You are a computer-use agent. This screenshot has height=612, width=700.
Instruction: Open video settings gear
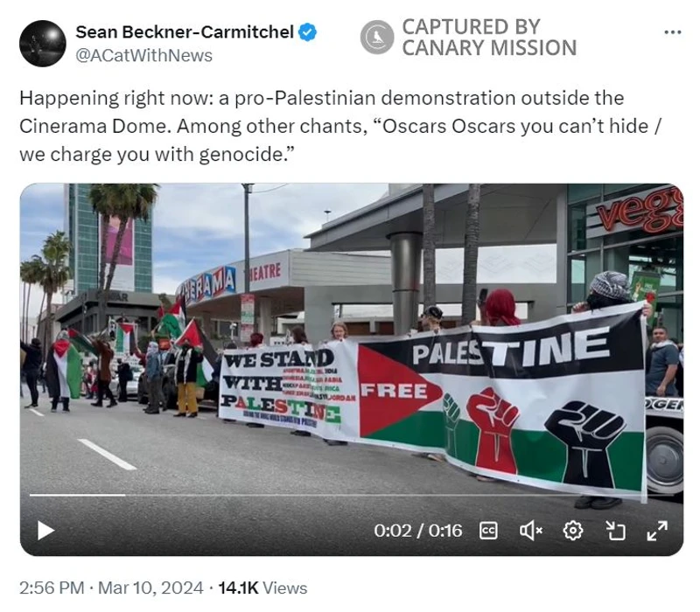pos(573,531)
